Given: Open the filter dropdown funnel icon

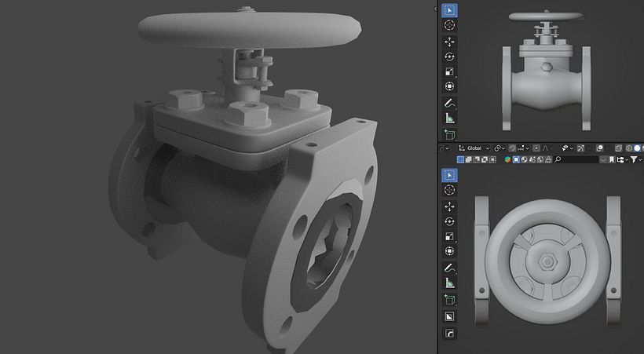Looking at the screenshot, I should tap(636, 159).
